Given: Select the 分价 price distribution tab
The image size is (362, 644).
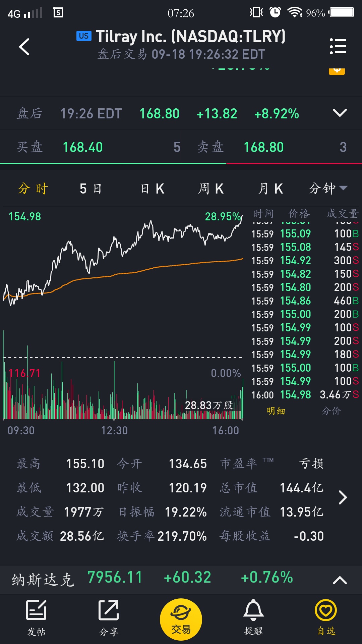Looking at the screenshot, I should tap(331, 411).
